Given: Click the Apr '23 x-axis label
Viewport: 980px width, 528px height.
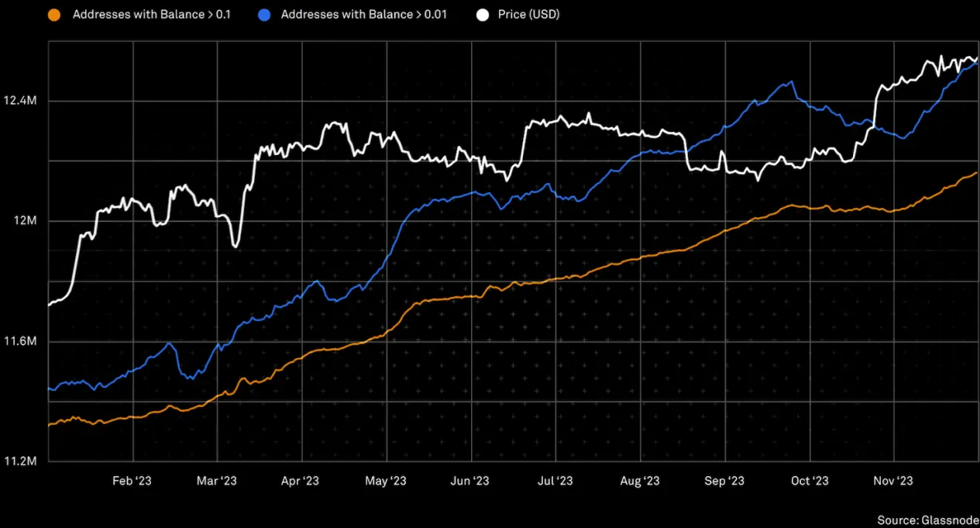Looking at the screenshot, I should pyautogui.click(x=301, y=481).
